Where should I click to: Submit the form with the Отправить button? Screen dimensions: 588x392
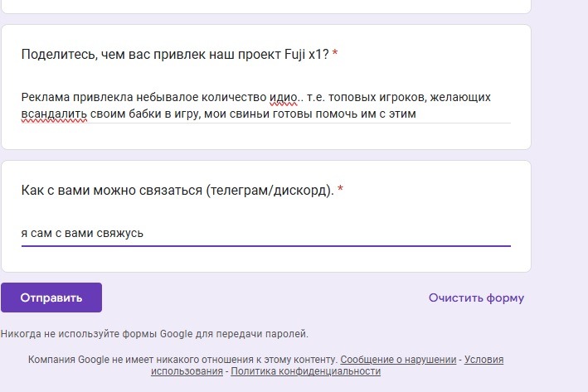51,298
